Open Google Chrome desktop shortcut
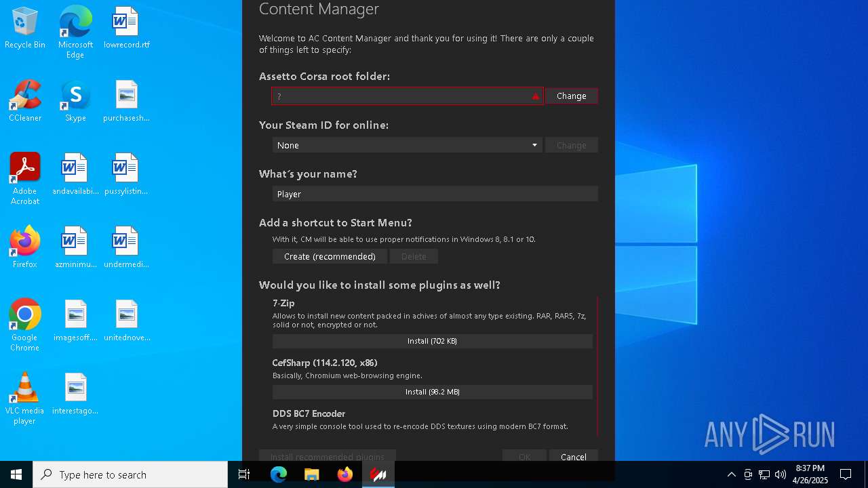 25,325
